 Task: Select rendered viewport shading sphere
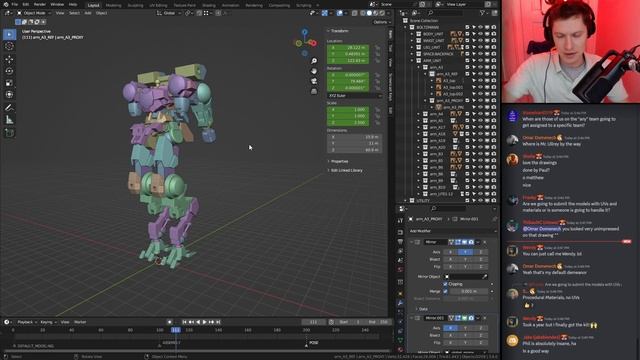tap(382, 13)
